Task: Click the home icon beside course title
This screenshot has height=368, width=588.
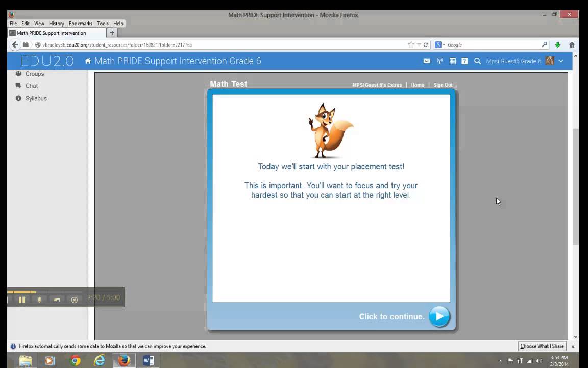Action: (88, 61)
